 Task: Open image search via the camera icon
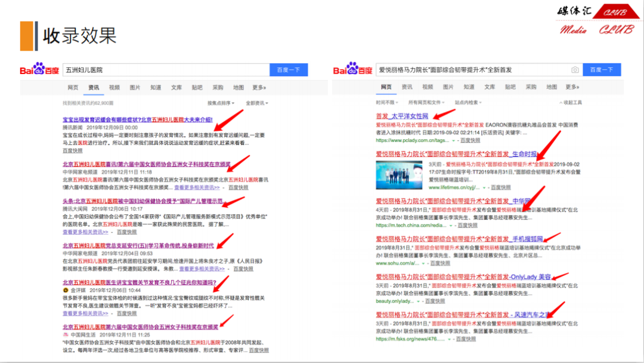(x=575, y=70)
